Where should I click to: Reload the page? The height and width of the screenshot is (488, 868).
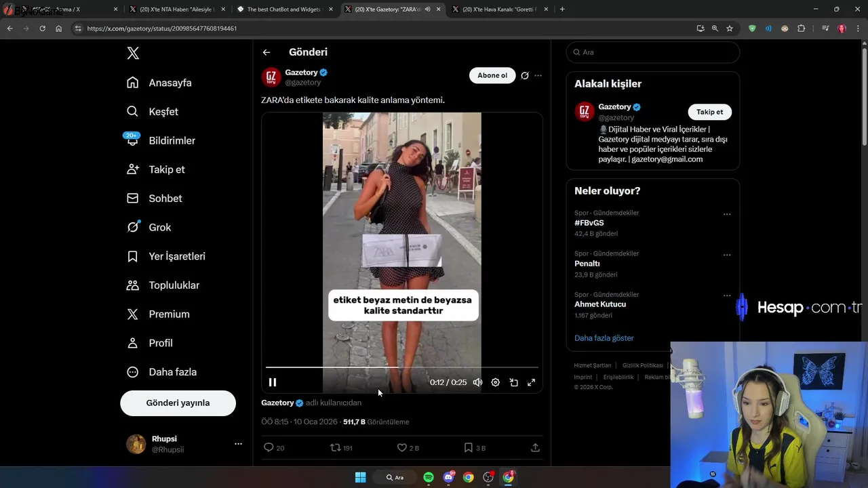click(42, 28)
